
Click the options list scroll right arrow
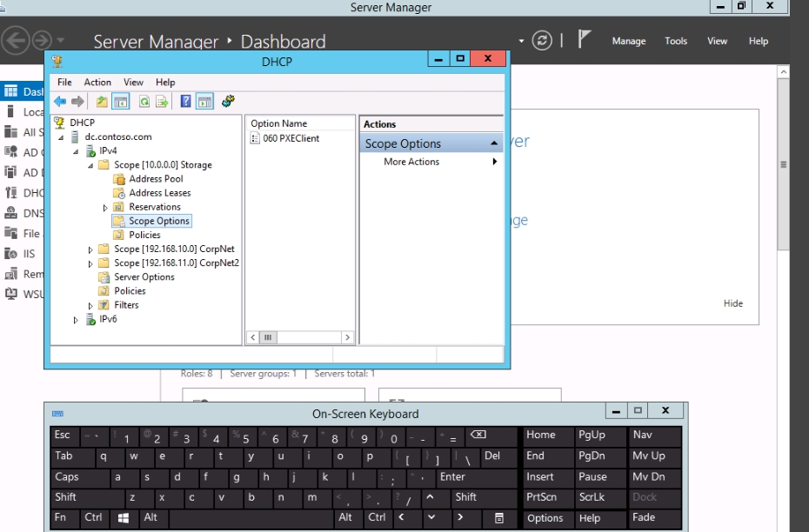(347, 337)
